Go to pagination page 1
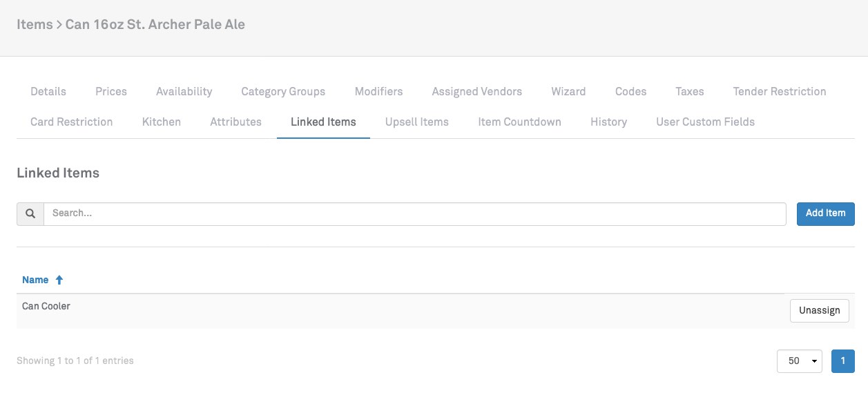The height and width of the screenshot is (393, 868). 842,361
